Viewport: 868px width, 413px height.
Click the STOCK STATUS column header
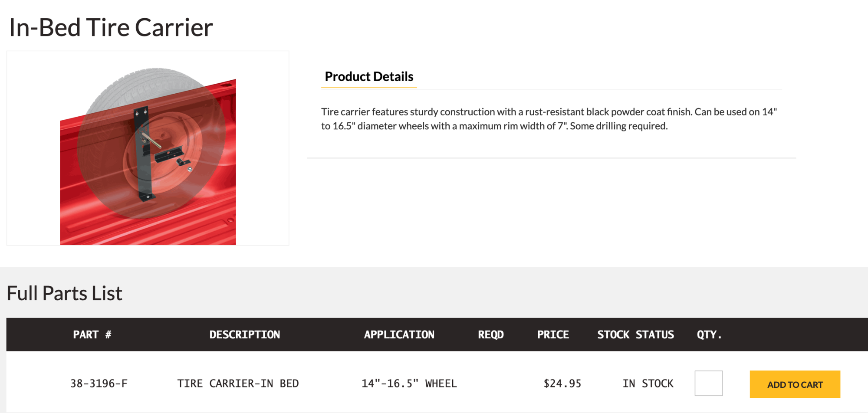coord(635,334)
